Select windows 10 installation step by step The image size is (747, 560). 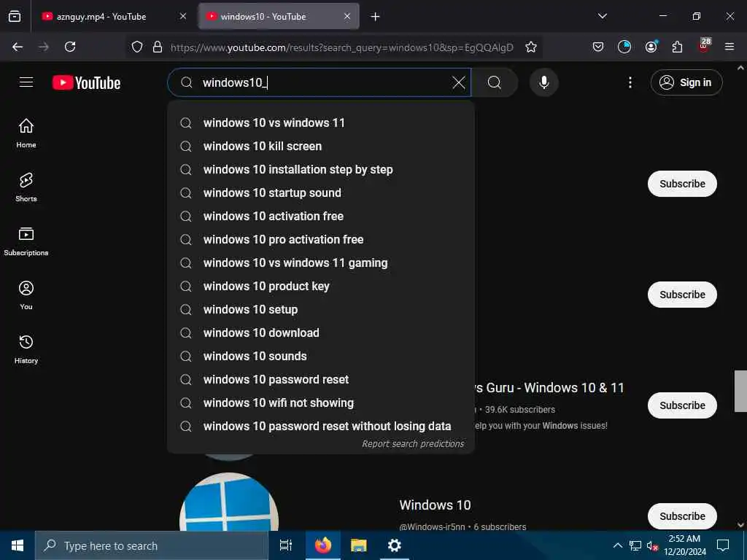pos(321,169)
